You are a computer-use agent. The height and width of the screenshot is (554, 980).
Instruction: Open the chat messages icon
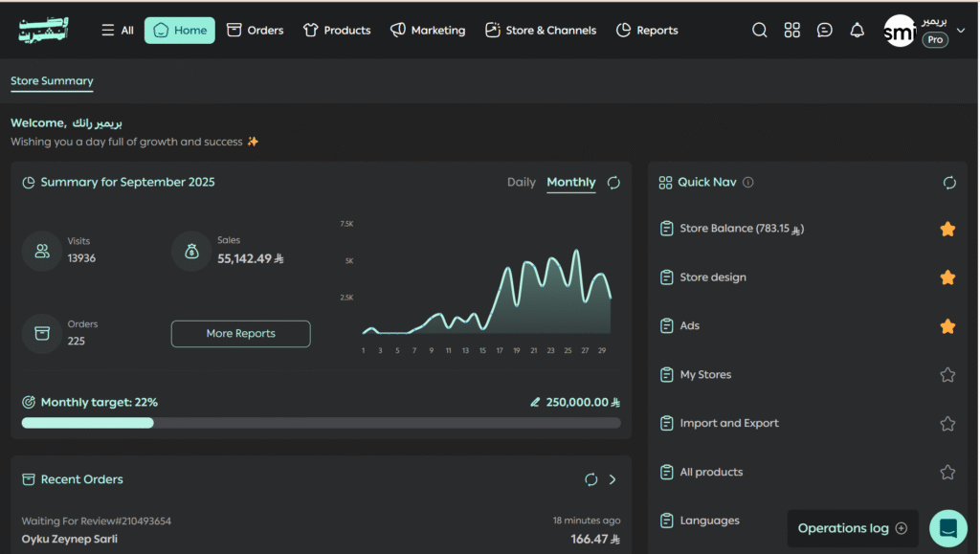[824, 31]
